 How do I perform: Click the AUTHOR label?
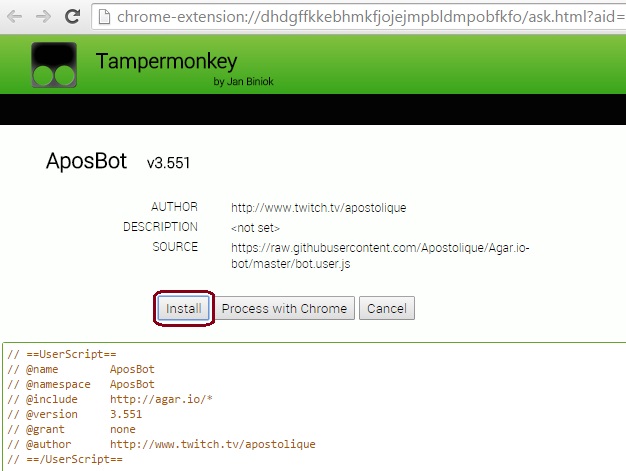[174, 207]
